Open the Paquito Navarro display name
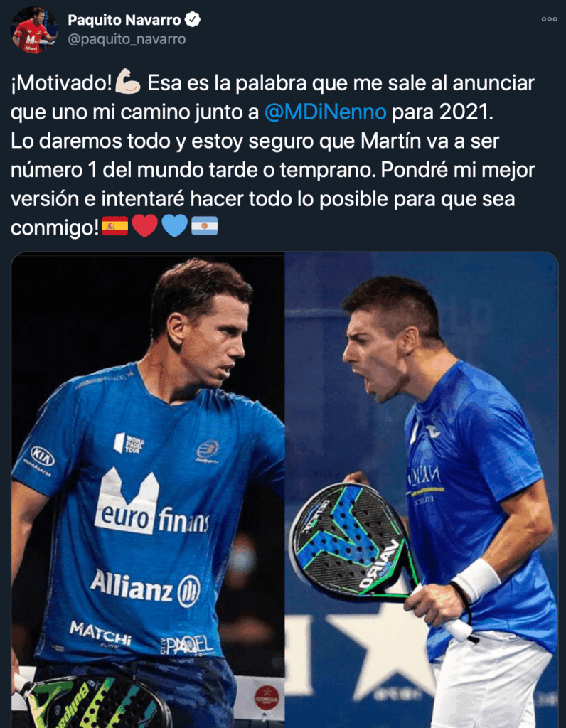 (x=124, y=20)
